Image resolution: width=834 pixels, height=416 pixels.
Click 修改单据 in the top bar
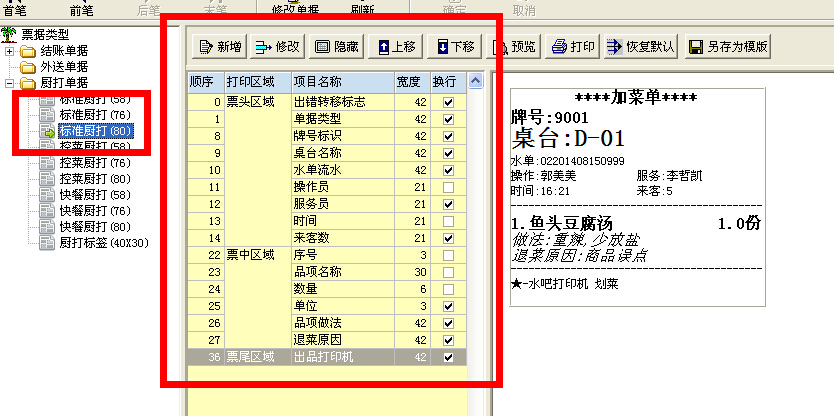[295, 8]
